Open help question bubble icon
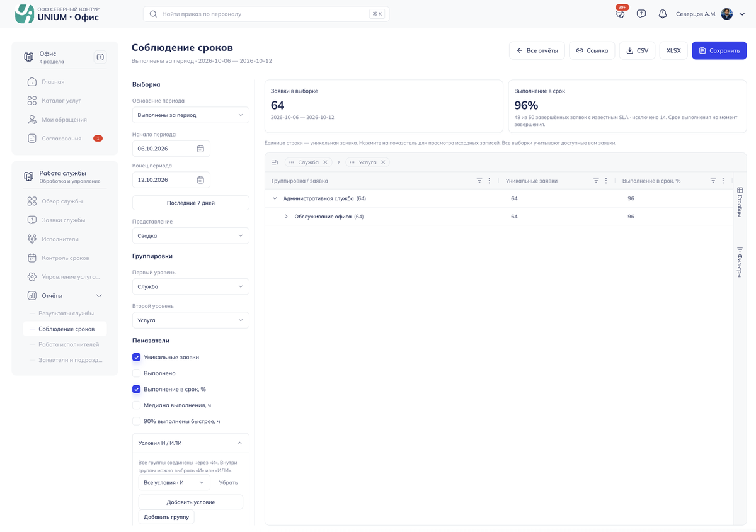756x532 pixels. [641, 14]
